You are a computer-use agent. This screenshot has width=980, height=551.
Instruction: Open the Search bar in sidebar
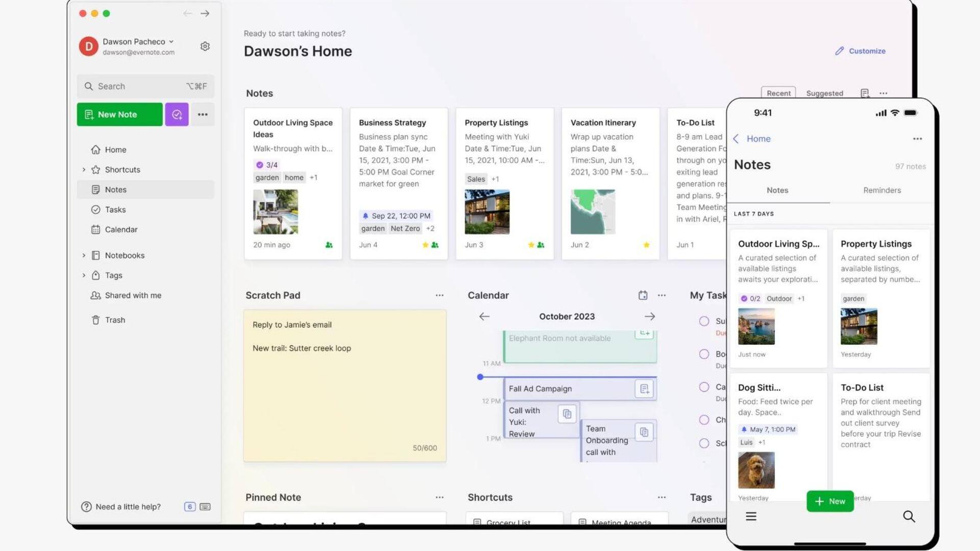click(x=145, y=85)
